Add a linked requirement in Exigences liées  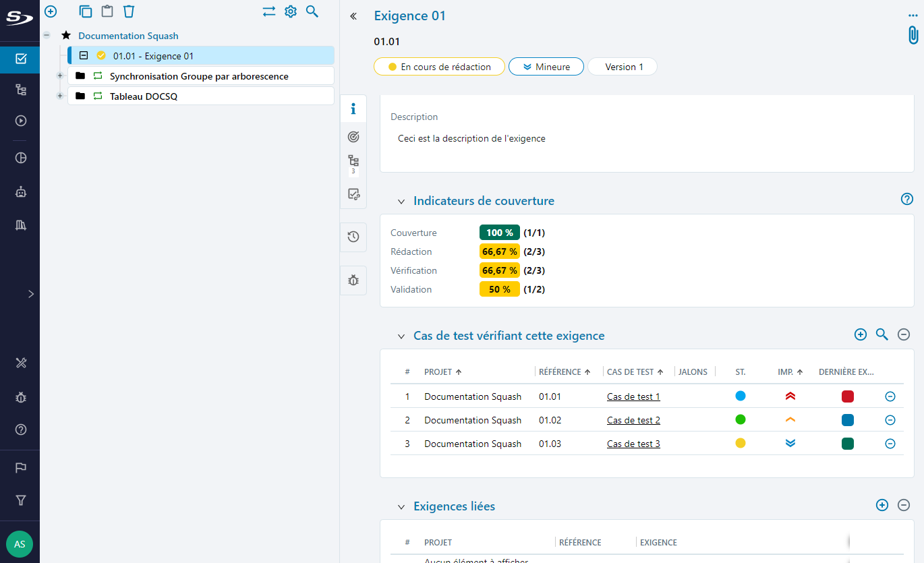point(882,504)
